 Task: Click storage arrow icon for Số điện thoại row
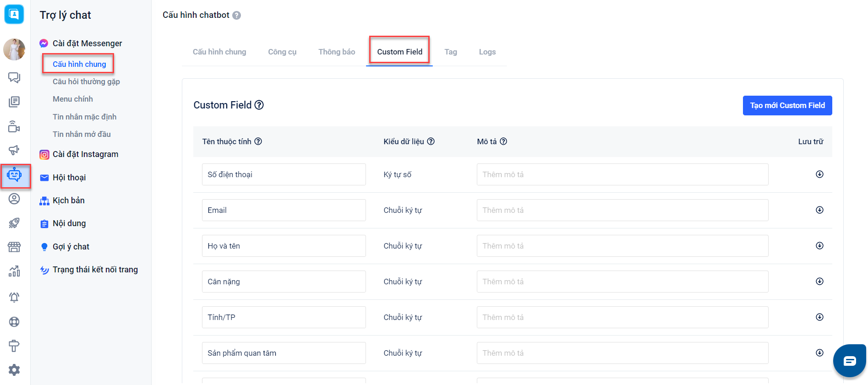(x=819, y=174)
